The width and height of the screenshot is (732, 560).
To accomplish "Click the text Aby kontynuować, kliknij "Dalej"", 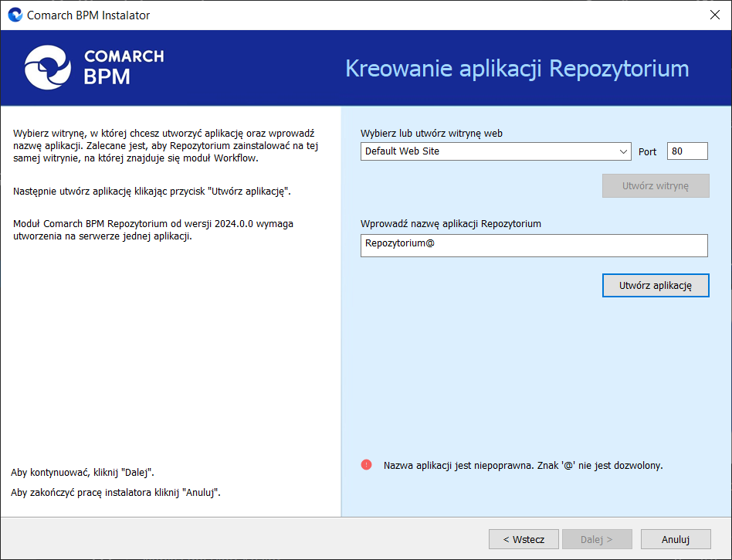I will 83,473.
